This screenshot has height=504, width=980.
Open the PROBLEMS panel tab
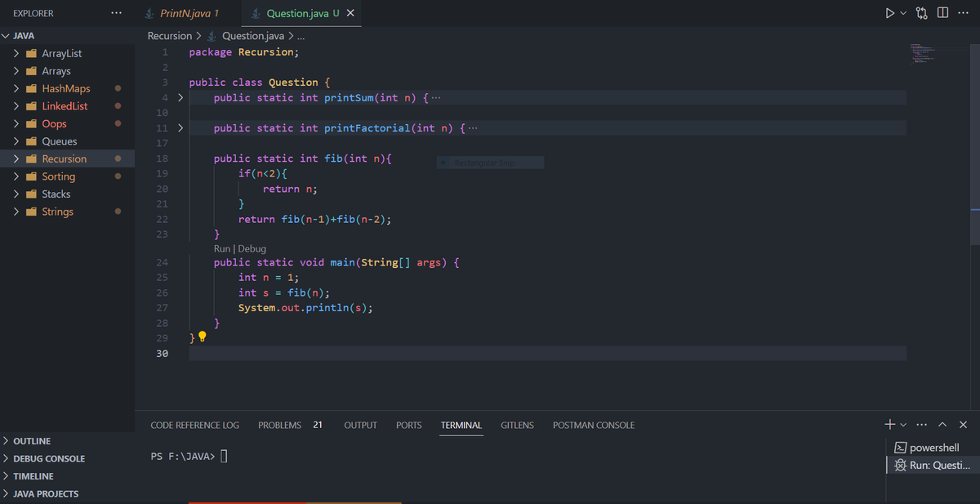[x=279, y=426]
